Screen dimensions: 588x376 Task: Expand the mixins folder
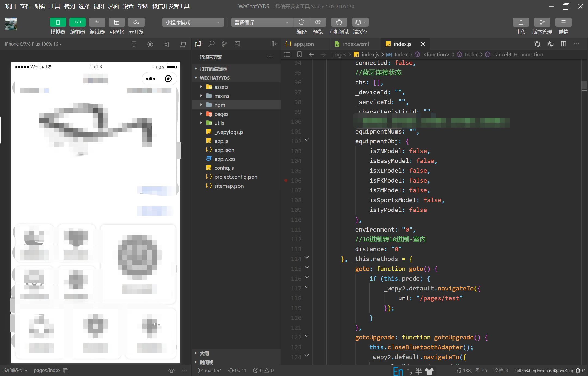(236, 96)
